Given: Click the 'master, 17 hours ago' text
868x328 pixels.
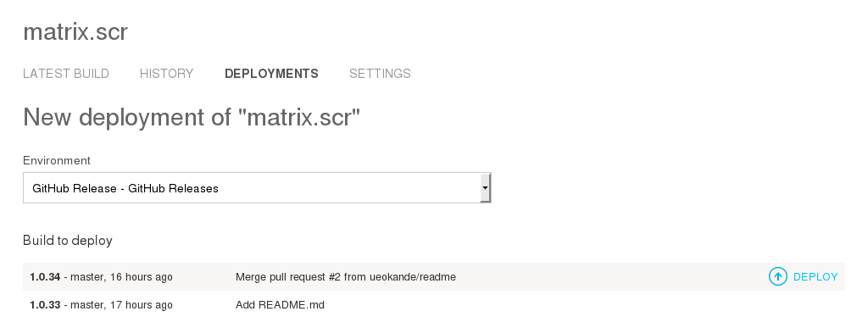Looking at the screenshot, I should click(122, 305).
